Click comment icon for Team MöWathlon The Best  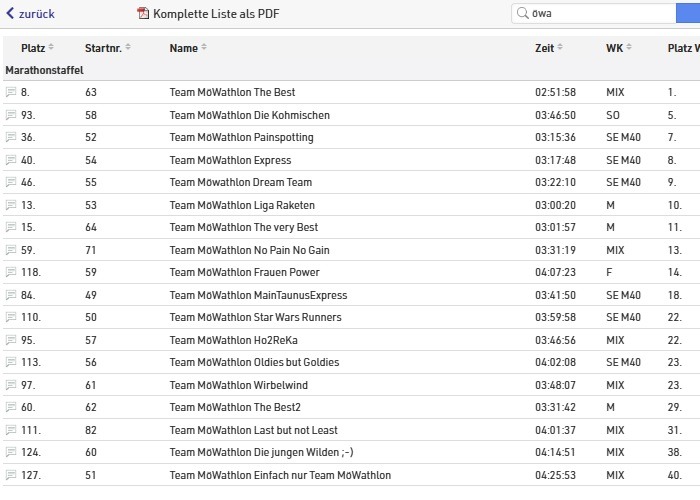point(11,93)
